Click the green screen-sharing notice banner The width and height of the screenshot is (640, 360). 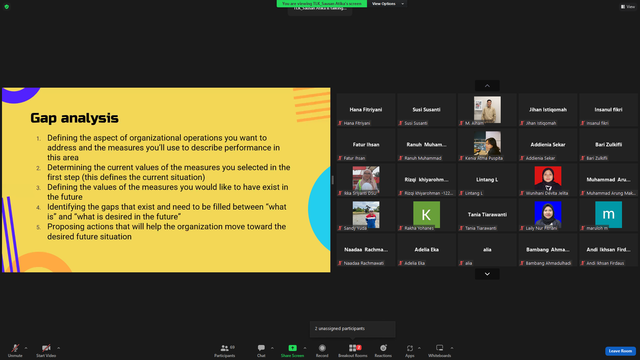click(322, 4)
